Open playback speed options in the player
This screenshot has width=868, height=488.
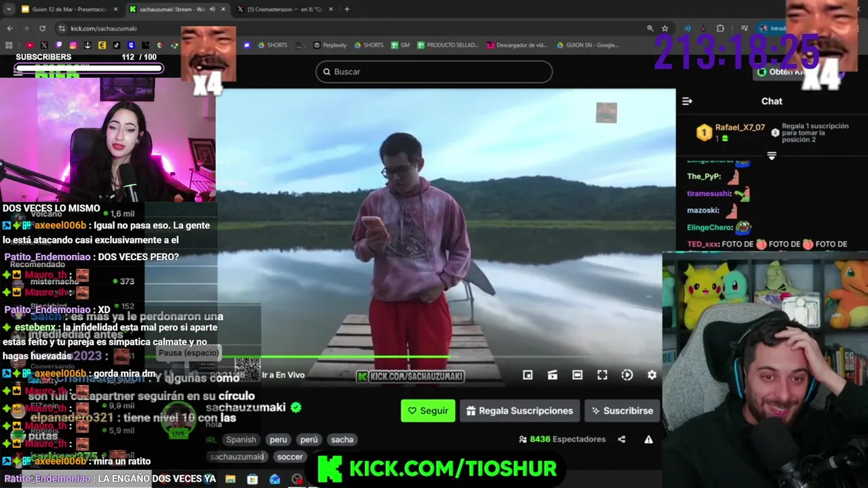[x=627, y=375]
